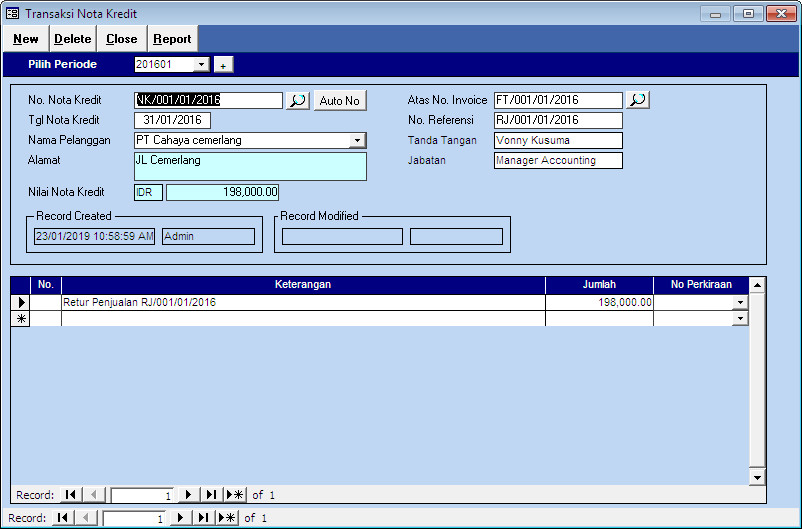Go to next record in bottom form navigator
This screenshot has height=529, width=802.
coord(180,518)
